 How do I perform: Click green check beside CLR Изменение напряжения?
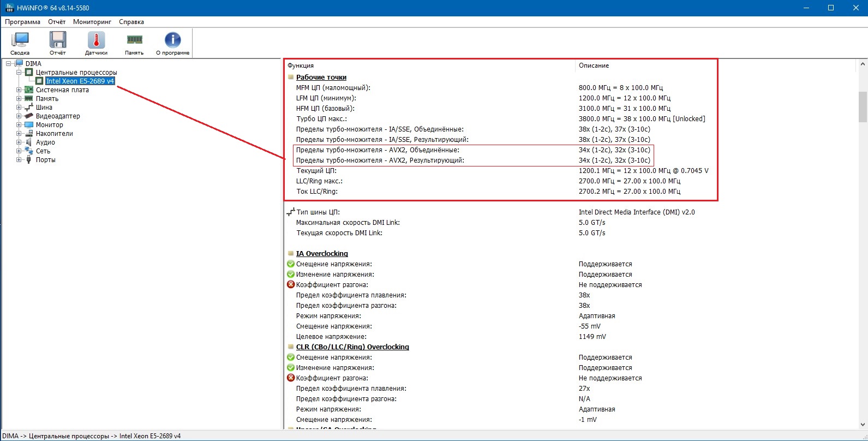pyautogui.click(x=291, y=368)
